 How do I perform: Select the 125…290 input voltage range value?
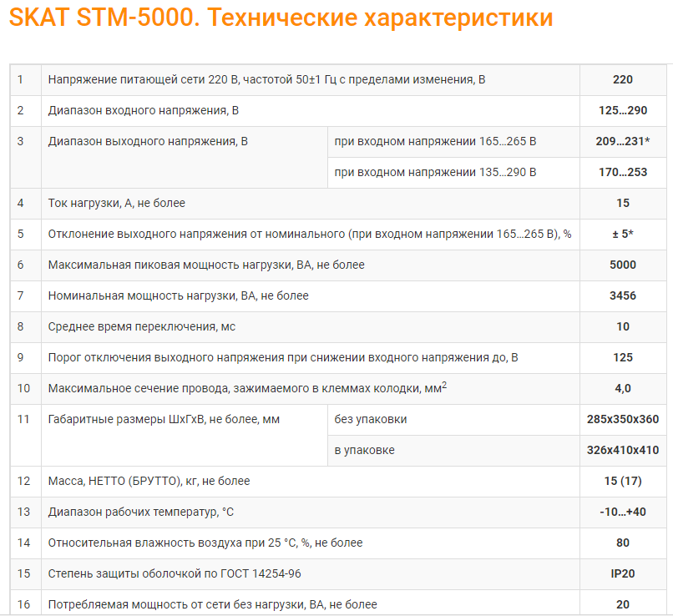click(x=622, y=110)
